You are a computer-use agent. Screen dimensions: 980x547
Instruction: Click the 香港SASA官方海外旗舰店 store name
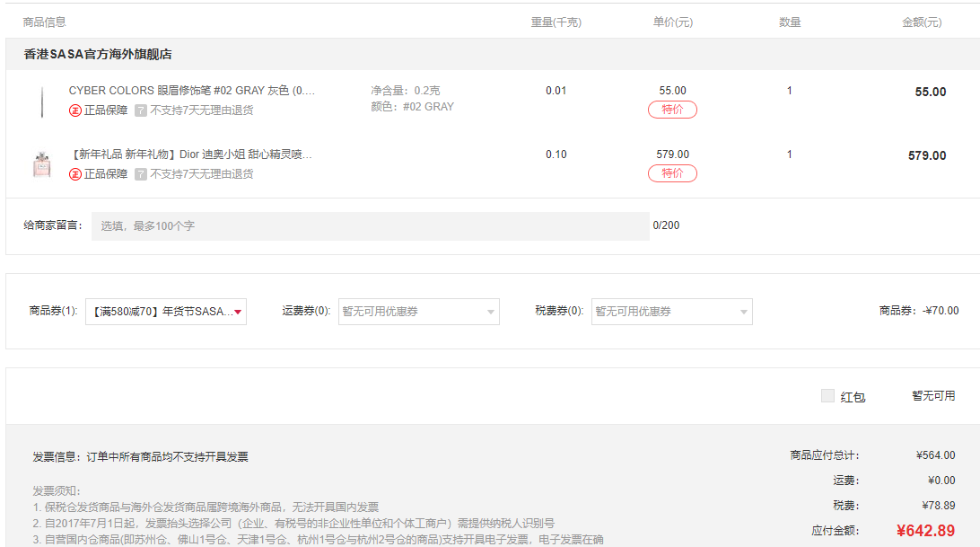[x=98, y=55]
